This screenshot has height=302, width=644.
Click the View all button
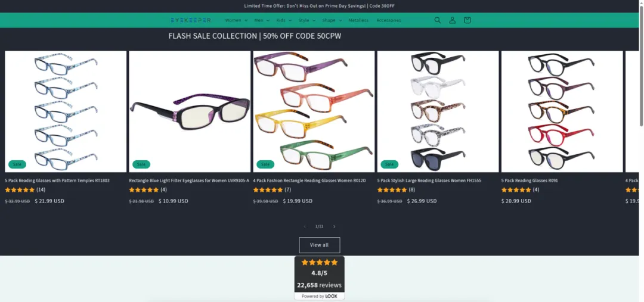pyautogui.click(x=320, y=245)
